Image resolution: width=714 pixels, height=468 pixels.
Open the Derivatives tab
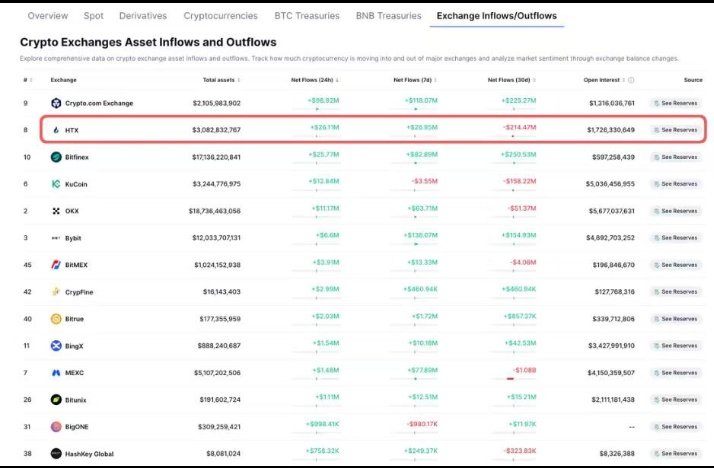point(143,16)
